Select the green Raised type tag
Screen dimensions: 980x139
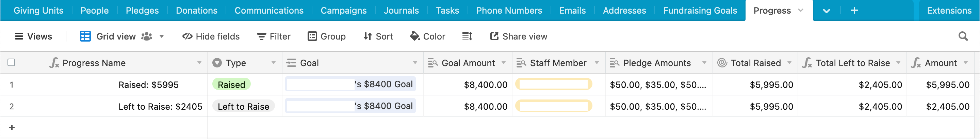pos(231,84)
